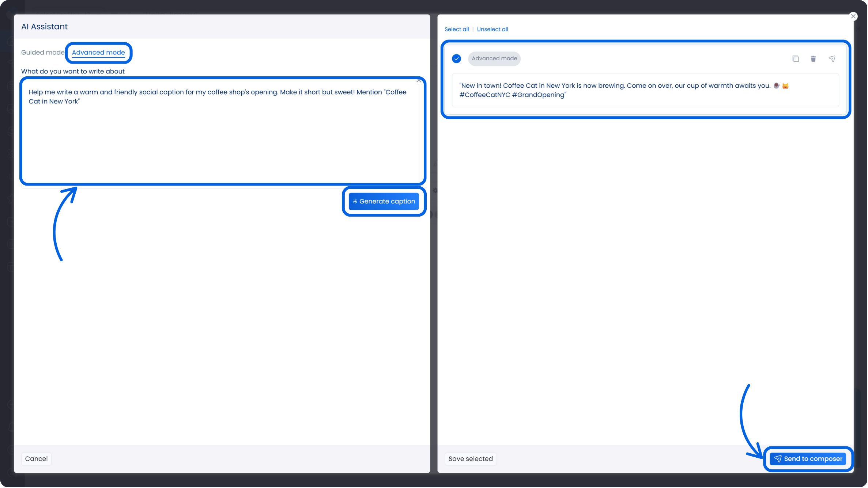Click the Save selected button
The image size is (868, 488).
click(471, 459)
